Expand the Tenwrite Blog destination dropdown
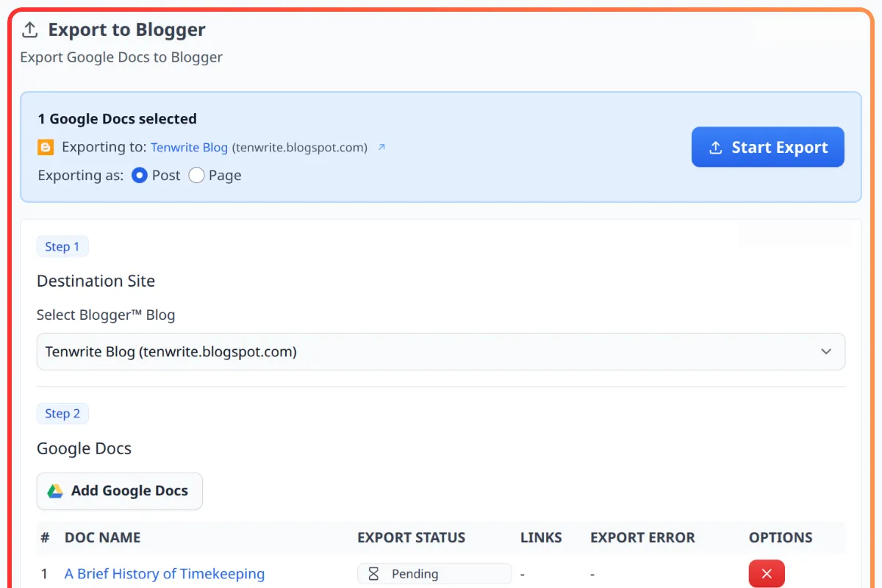This screenshot has height=588, width=882. [x=441, y=351]
